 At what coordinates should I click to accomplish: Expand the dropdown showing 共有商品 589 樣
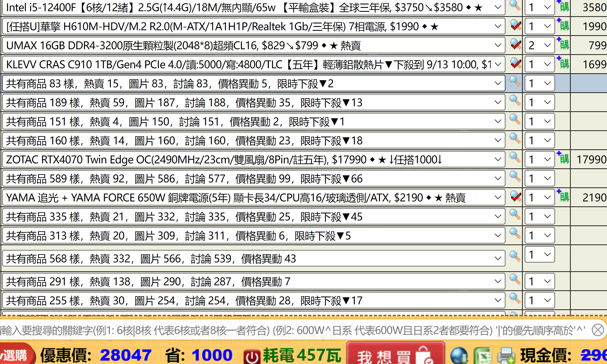pyautogui.click(x=253, y=178)
